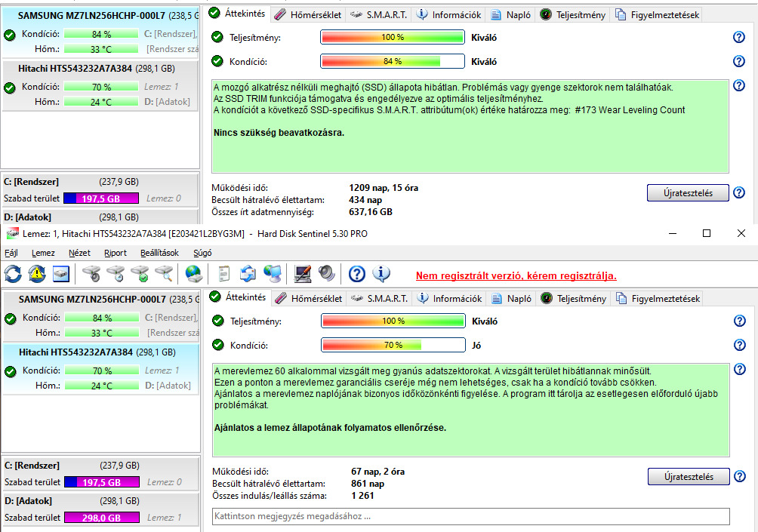The width and height of the screenshot is (758, 532).
Task: Open Napló tab in background Samsung window
Action: pyautogui.click(x=510, y=15)
